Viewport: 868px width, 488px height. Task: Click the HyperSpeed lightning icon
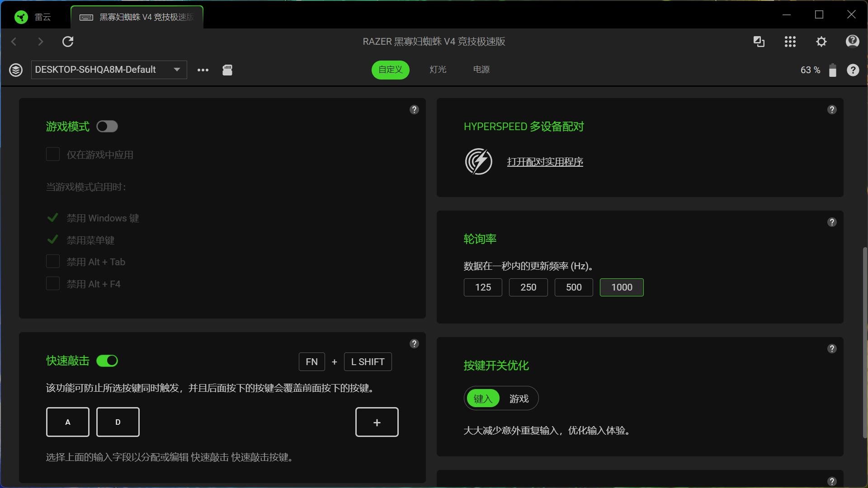[478, 161]
